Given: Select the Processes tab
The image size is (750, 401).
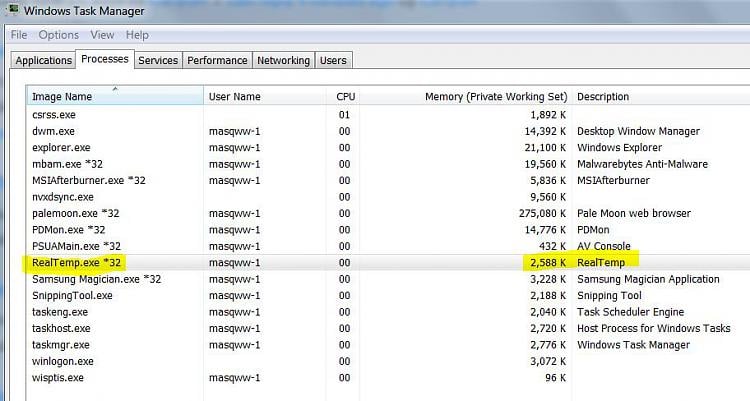Looking at the screenshot, I should (x=105, y=59).
